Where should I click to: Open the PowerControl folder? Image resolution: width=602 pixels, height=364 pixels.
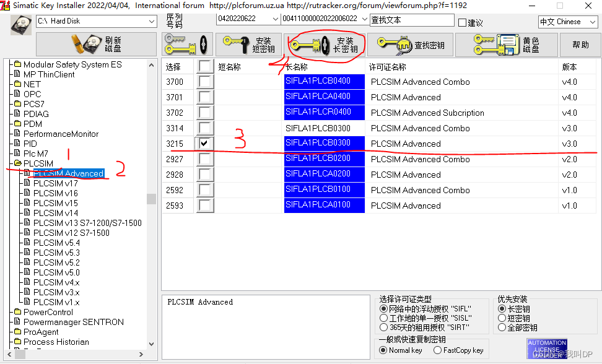pyautogui.click(x=48, y=313)
